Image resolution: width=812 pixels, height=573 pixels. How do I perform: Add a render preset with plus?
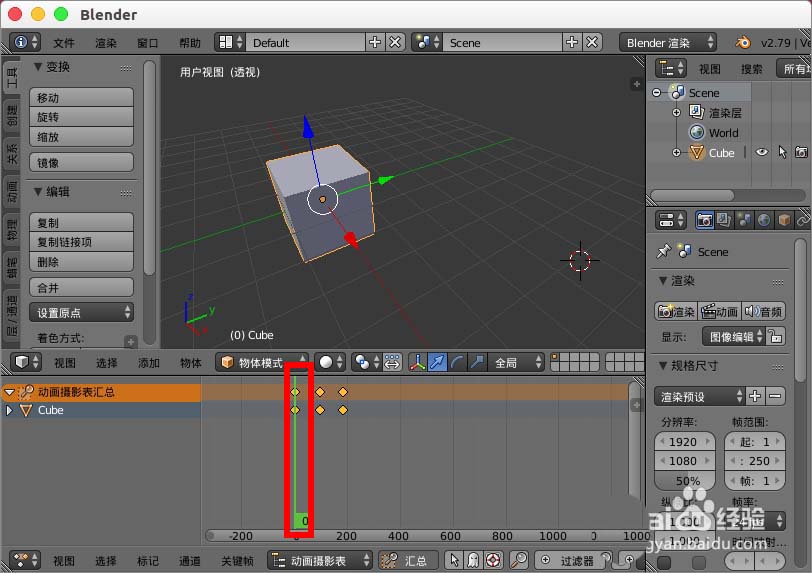[x=755, y=396]
